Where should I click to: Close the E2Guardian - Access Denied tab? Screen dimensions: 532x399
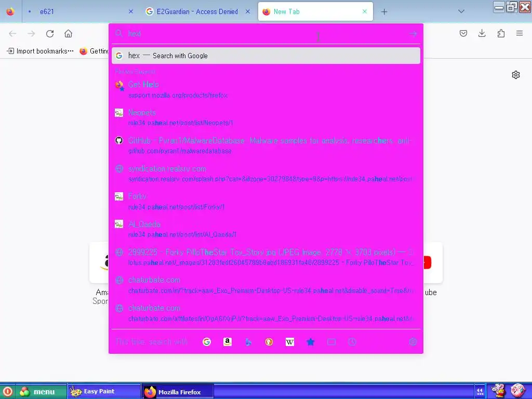248,11
